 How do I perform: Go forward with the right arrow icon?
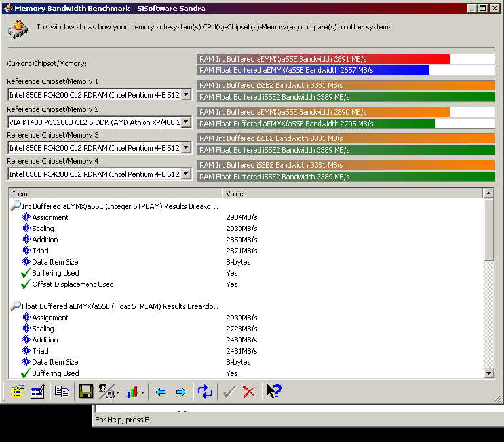[182, 392]
